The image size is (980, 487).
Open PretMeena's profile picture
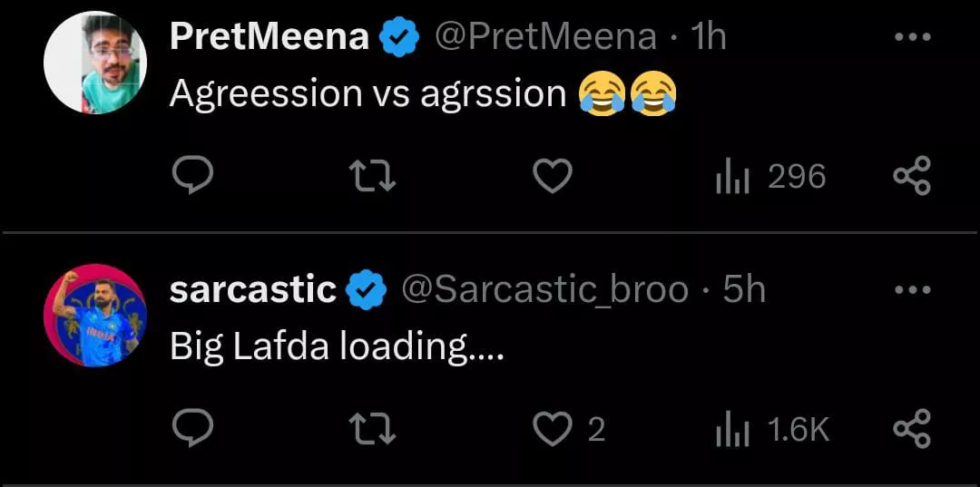(95, 63)
